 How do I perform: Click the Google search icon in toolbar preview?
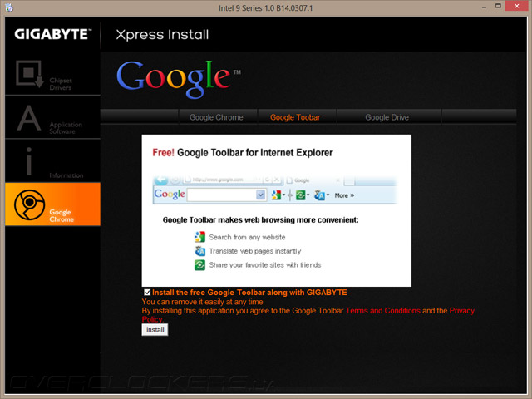[x=276, y=195]
